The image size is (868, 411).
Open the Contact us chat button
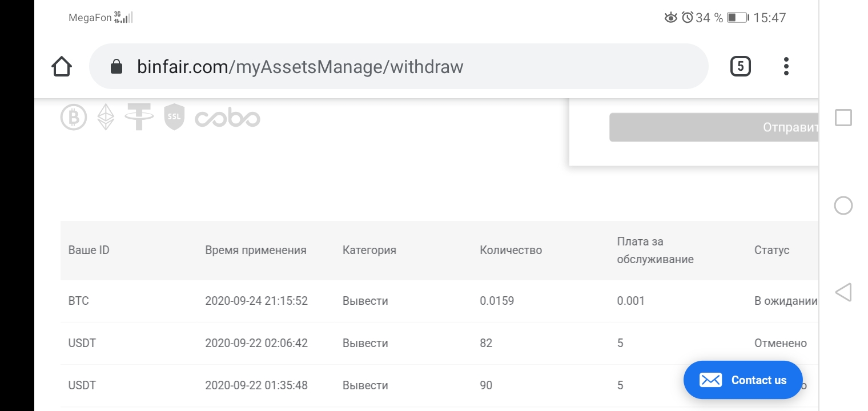(743, 380)
